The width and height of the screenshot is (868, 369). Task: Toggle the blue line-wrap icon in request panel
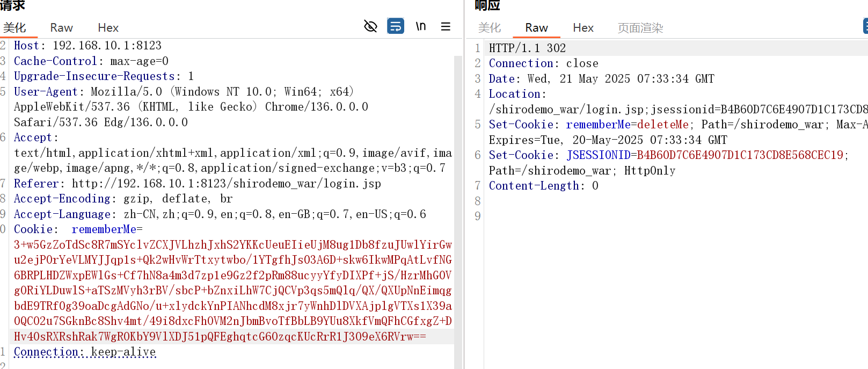click(x=396, y=26)
